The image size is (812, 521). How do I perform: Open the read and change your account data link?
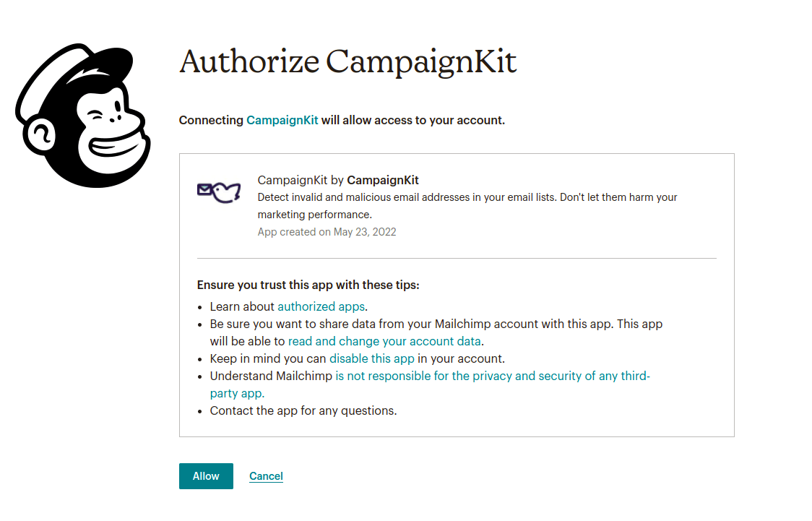pyautogui.click(x=384, y=341)
